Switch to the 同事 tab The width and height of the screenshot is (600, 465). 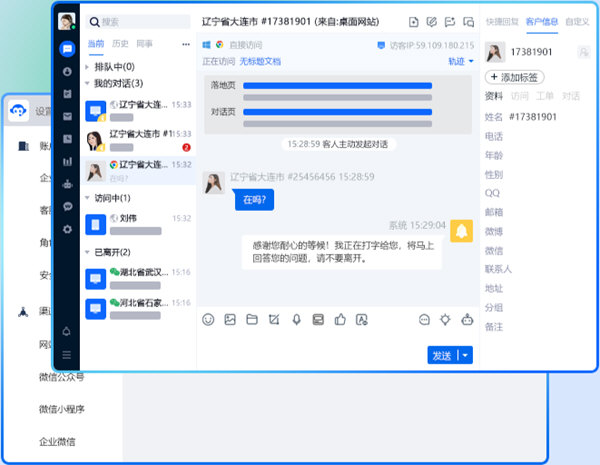click(144, 44)
